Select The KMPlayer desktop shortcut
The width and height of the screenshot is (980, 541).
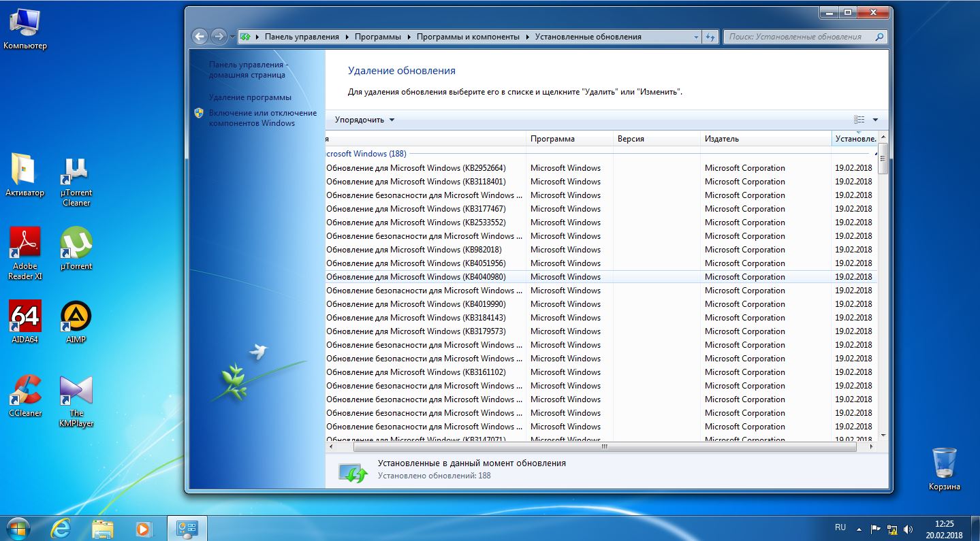point(76,401)
